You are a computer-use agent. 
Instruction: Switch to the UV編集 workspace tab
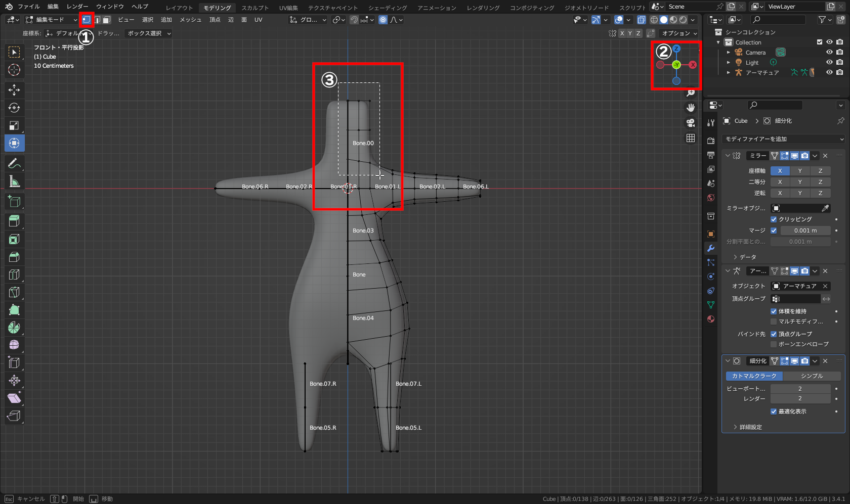288,8
